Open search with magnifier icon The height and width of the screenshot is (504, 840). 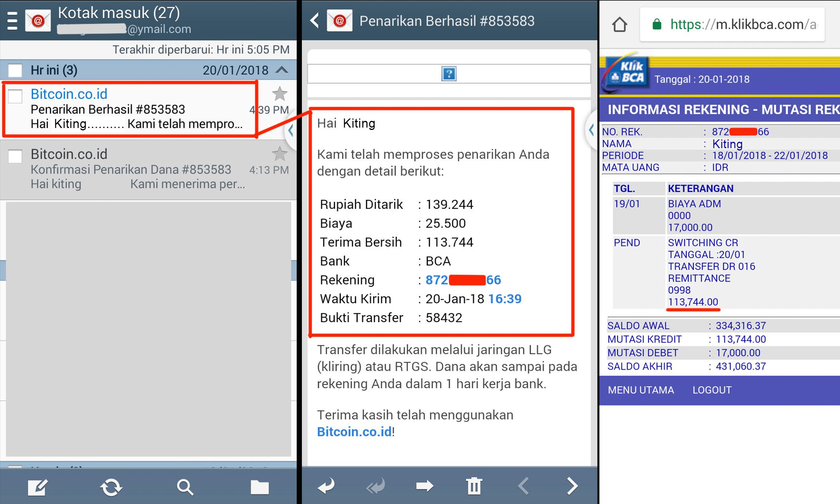point(185,487)
